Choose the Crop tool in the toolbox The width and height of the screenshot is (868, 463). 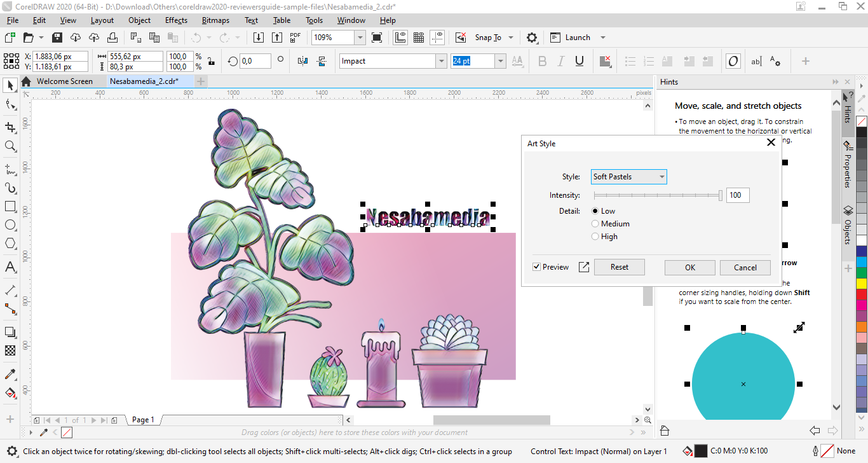(x=10, y=127)
